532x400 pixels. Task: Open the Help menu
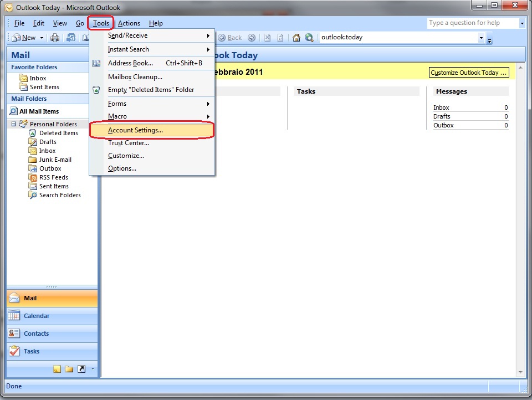point(156,23)
